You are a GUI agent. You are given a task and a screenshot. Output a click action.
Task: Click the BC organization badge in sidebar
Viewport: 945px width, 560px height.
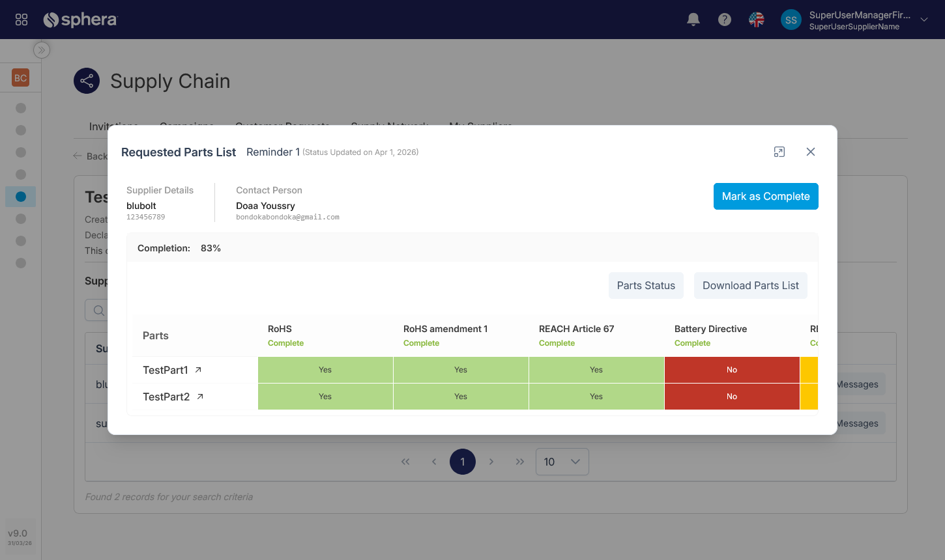point(20,78)
